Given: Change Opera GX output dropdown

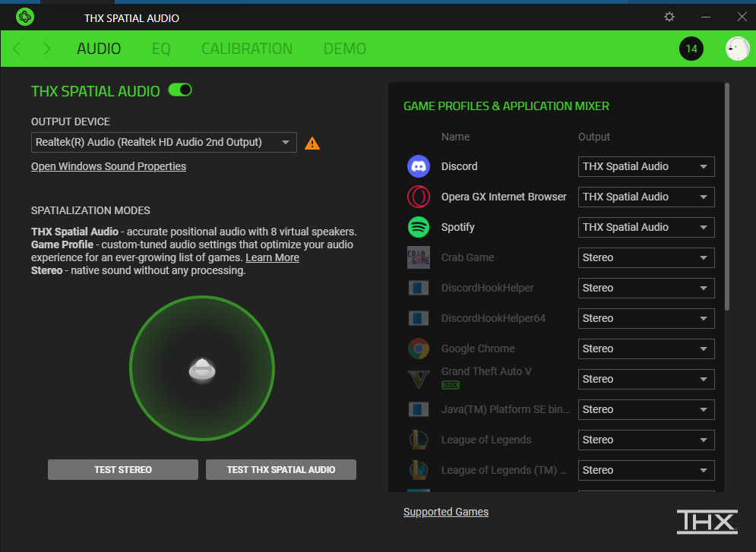Looking at the screenshot, I should click(x=646, y=197).
